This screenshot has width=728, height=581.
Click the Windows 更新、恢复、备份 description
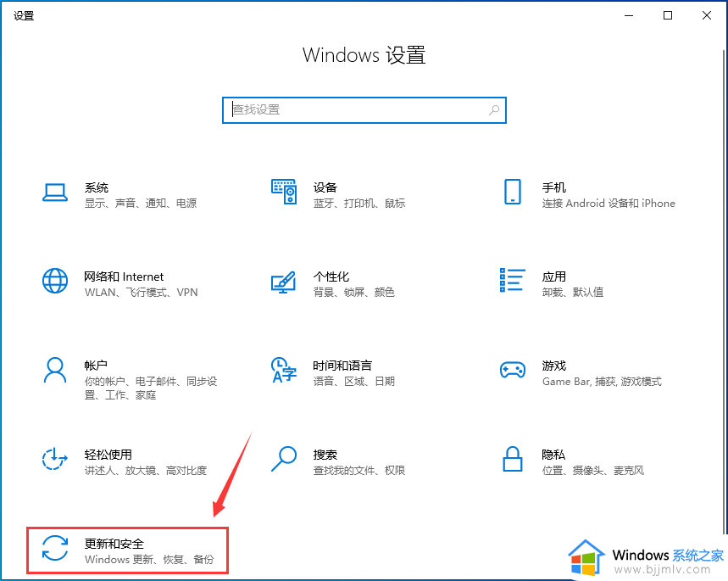click(149, 559)
